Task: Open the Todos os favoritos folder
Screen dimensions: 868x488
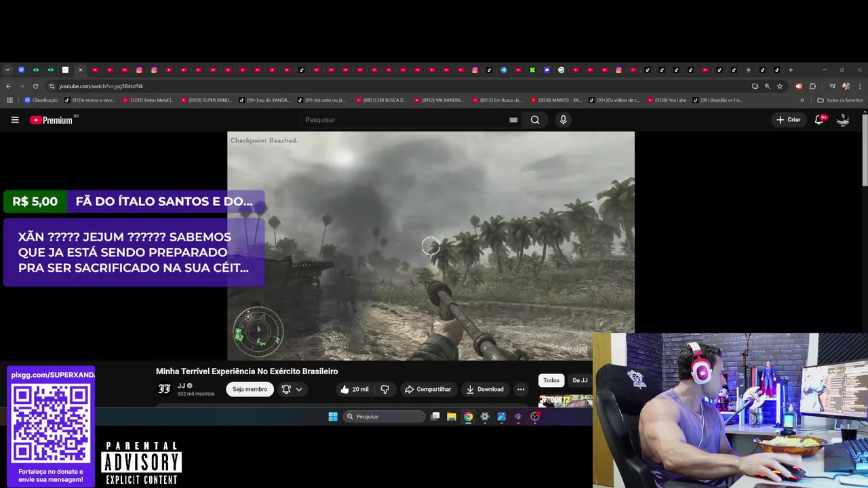Action: point(840,100)
